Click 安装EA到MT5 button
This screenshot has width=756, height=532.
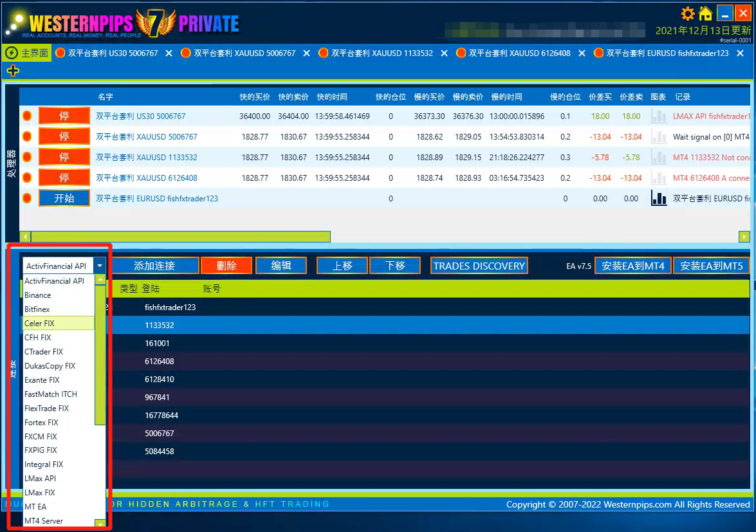pyautogui.click(x=712, y=266)
